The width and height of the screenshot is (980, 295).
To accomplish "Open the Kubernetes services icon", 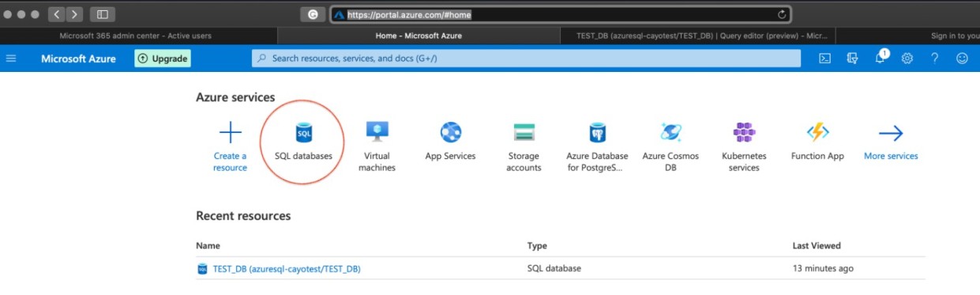I will tap(744, 132).
